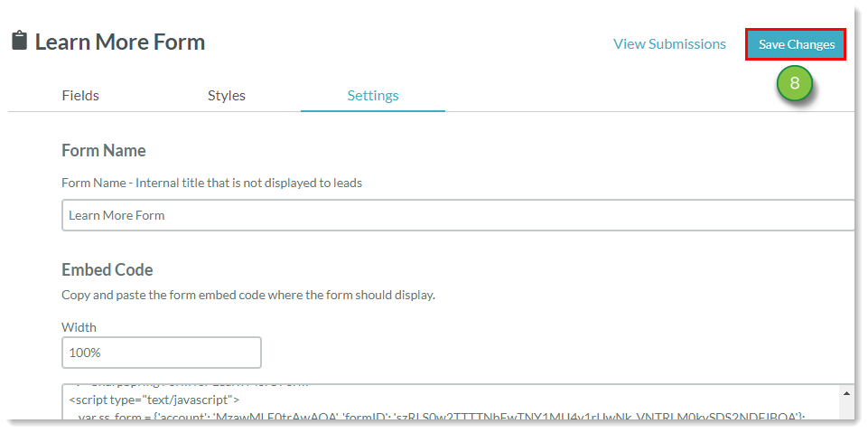The height and width of the screenshot is (433, 868).
Task: Click the 'Copy and paste the form embed code' text
Action: tap(248, 295)
